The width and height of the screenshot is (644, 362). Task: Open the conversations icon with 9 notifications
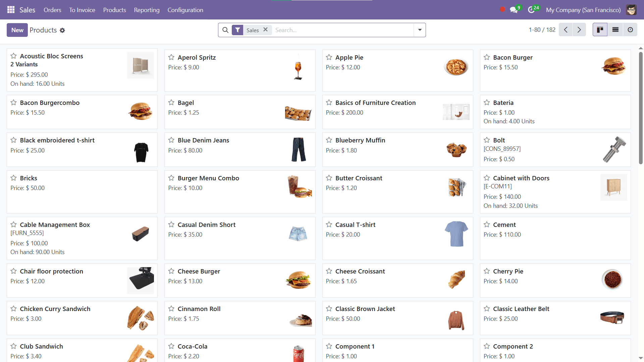pyautogui.click(x=514, y=10)
